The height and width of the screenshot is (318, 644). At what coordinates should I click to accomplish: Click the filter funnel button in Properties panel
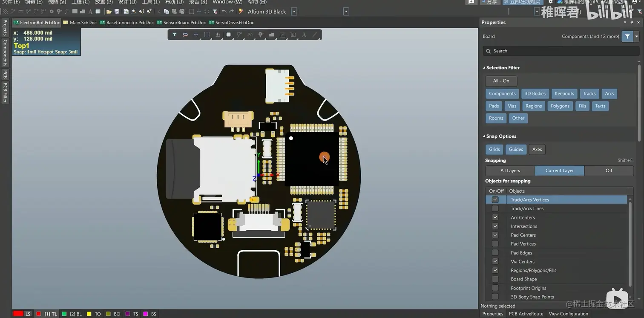pyautogui.click(x=627, y=37)
